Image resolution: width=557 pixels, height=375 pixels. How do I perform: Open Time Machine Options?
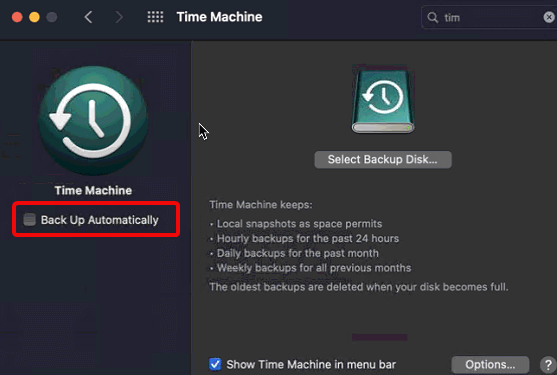490,365
